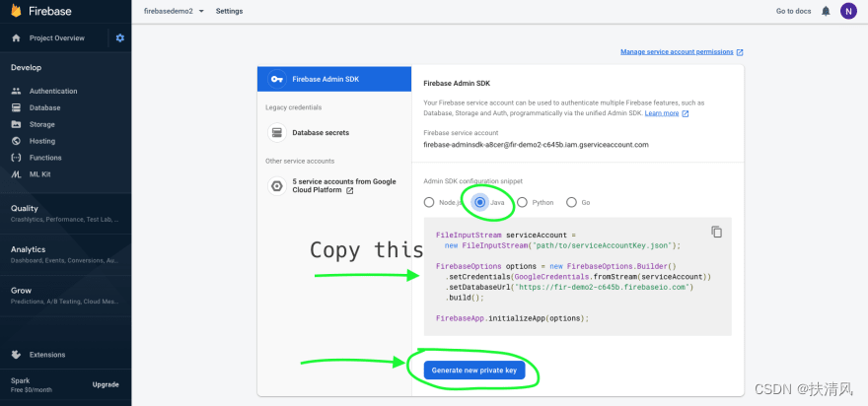
Task: Click the Database secrets icon
Action: [277, 133]
